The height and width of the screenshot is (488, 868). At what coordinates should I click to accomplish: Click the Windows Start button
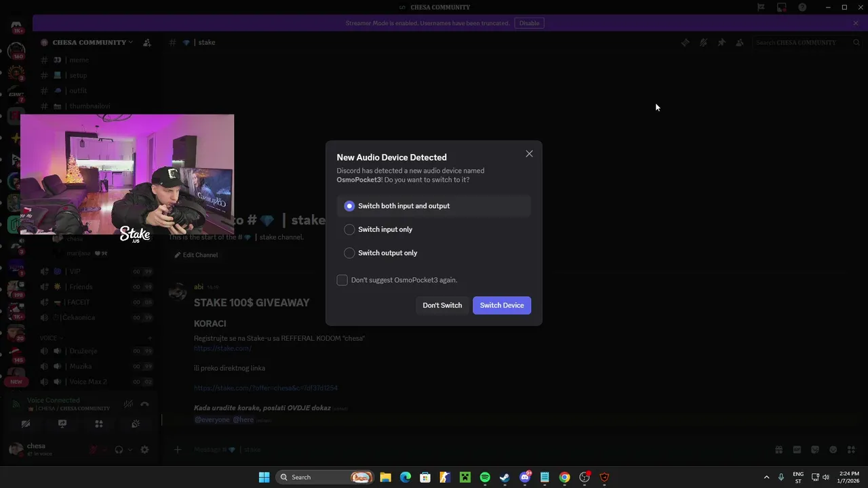tap(264, 477)
